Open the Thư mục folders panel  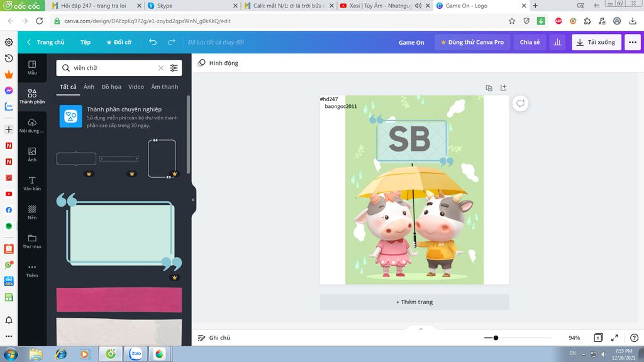click(32, 241)
